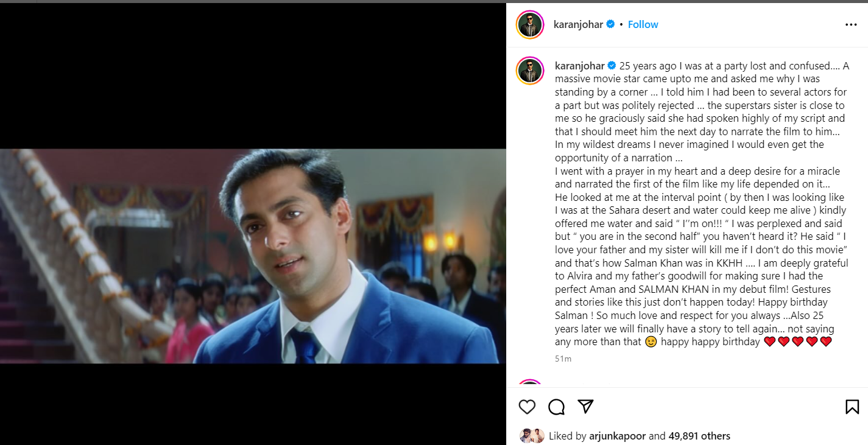Save the post with the bookmark icon

tap(852, 407)
